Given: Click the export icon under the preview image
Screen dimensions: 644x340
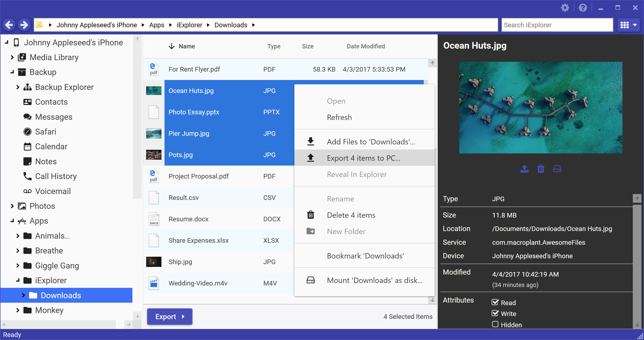Looking at the screenshot, I should pos(524,169).
